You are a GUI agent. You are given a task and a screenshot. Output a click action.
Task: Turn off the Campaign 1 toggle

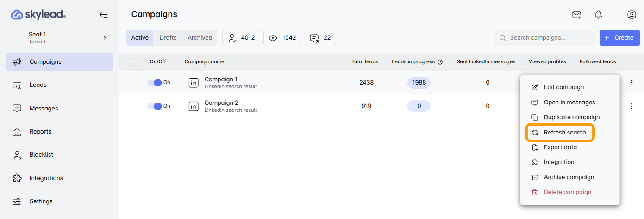(154, 83)
